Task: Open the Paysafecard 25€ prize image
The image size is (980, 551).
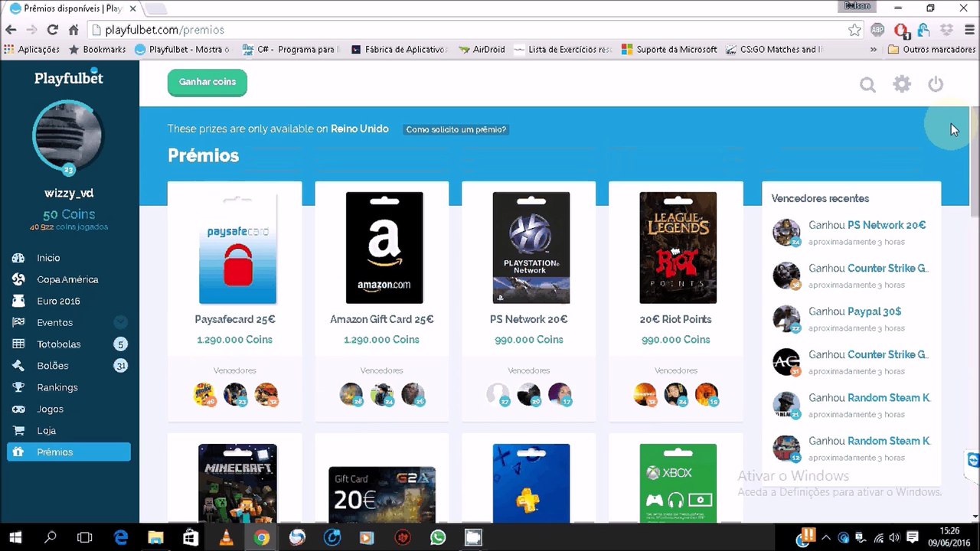Action: (x=237, y=248)
